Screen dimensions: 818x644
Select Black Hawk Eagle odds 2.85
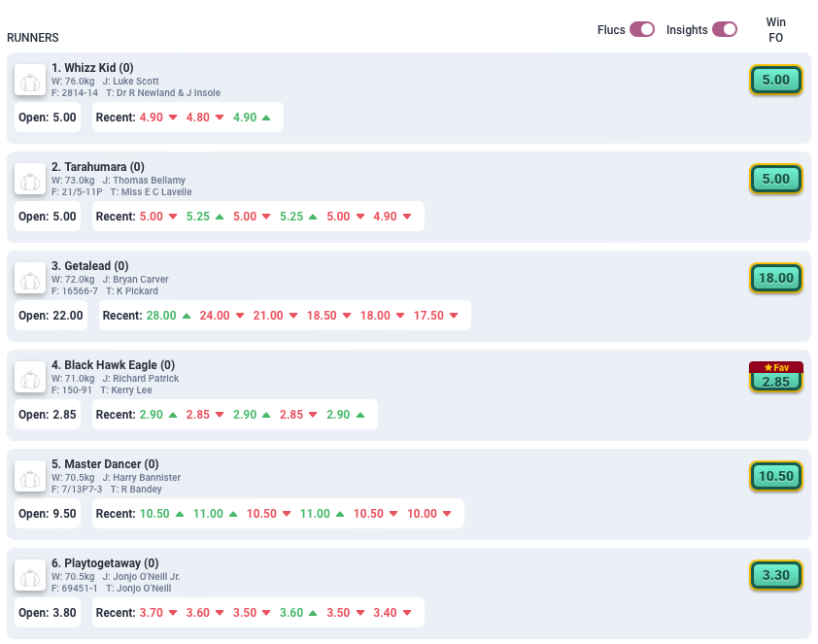775,382
